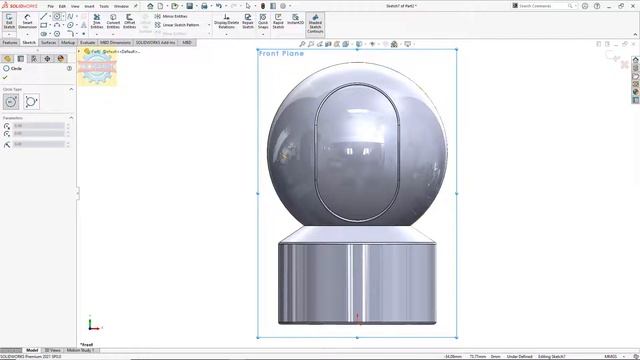This screenshot has width=640, height=360.
Task: Toggle the Instant2D tool
Action: 296,19
